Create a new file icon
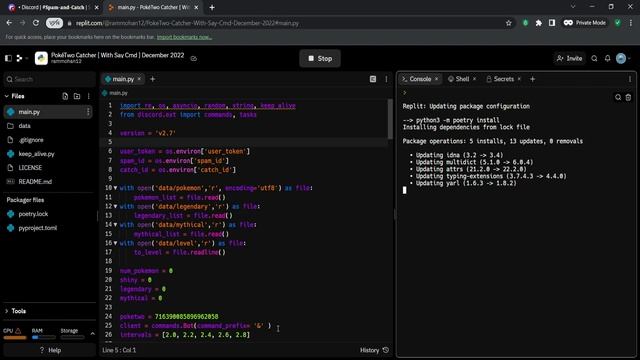 click(65, 96)
